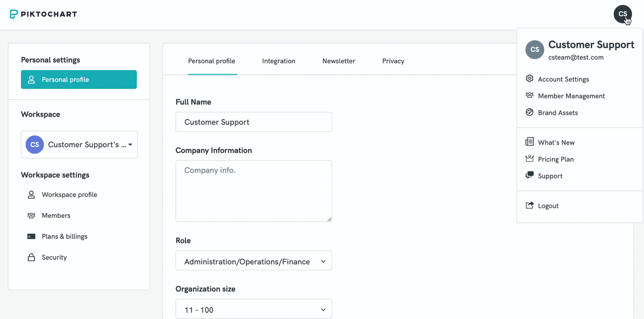This screenshot has width=644, height=319.
Task: Click the Company Information text area
Action: pos(254,191)
